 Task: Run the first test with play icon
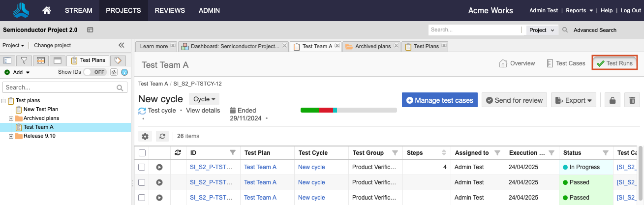click(159, 167)
